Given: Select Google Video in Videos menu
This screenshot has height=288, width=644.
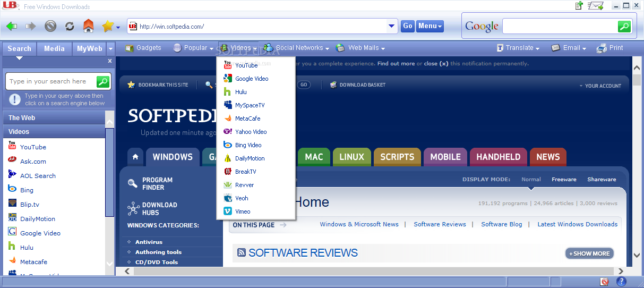Looking at the screenshot, I should [x=252, y=79].
